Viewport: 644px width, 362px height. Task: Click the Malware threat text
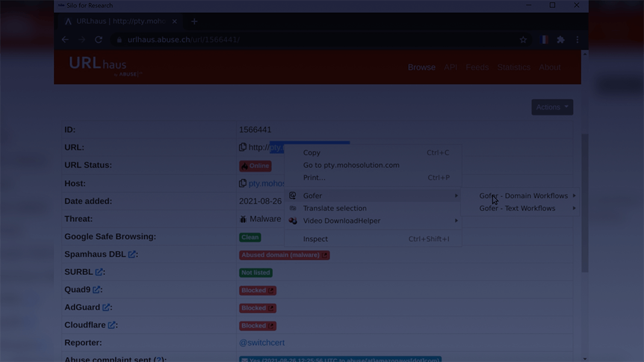pos(265,219)
